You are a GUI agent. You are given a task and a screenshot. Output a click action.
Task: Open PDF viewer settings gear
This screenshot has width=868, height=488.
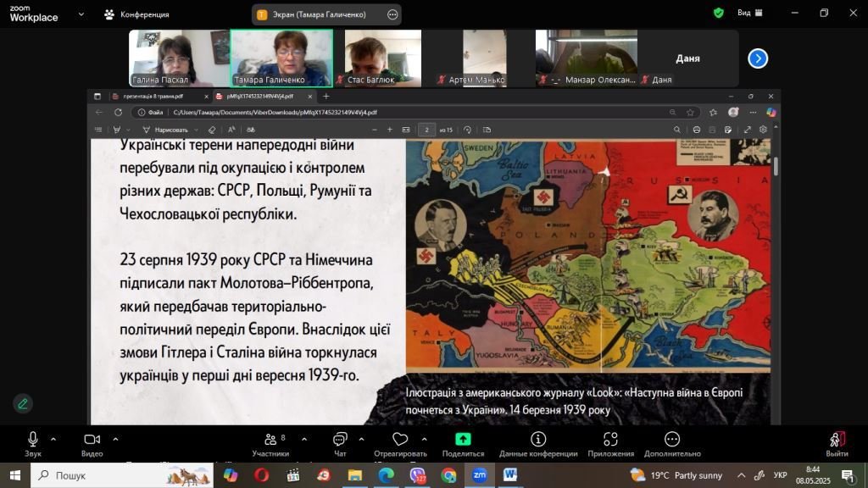point(764,130)
